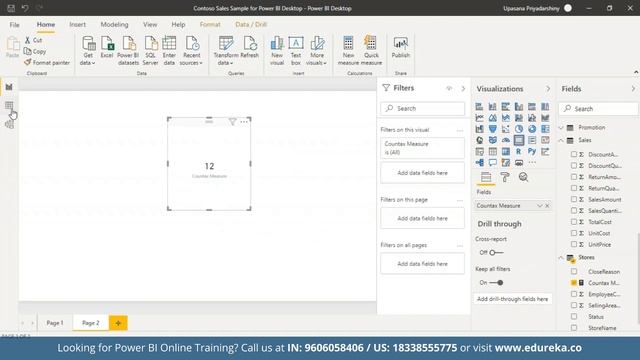640x360 pixels.
Task: Expand the Promotion table
Action: tap(561, 128)
